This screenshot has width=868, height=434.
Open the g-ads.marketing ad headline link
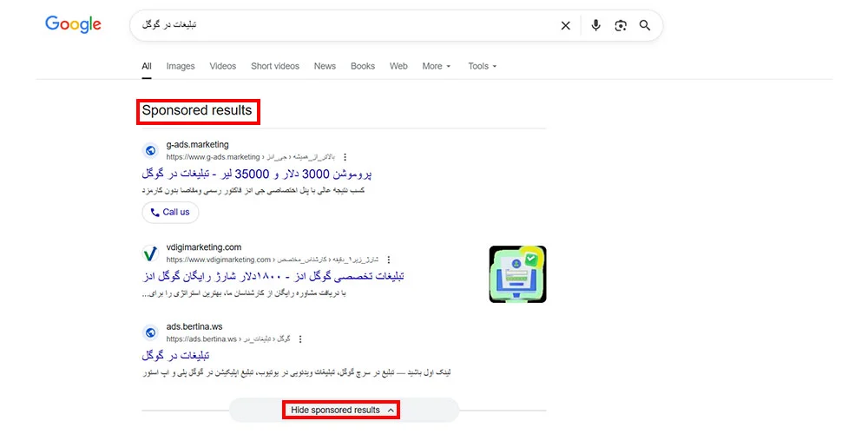click(x=257, y=174)
